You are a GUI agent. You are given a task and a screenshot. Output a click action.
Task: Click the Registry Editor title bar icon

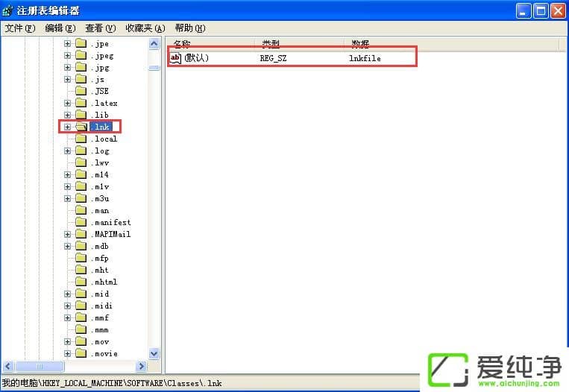(x=7, y=11)
